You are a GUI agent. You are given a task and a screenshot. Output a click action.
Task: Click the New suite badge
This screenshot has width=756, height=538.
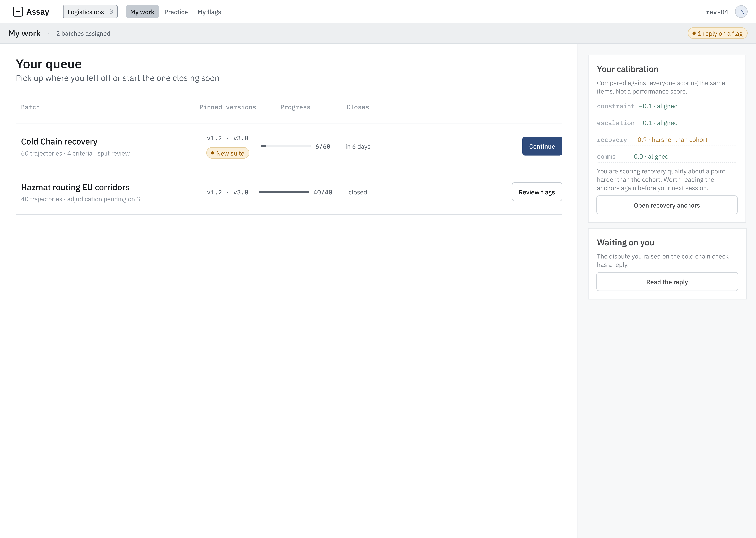(x=228, y=153)
